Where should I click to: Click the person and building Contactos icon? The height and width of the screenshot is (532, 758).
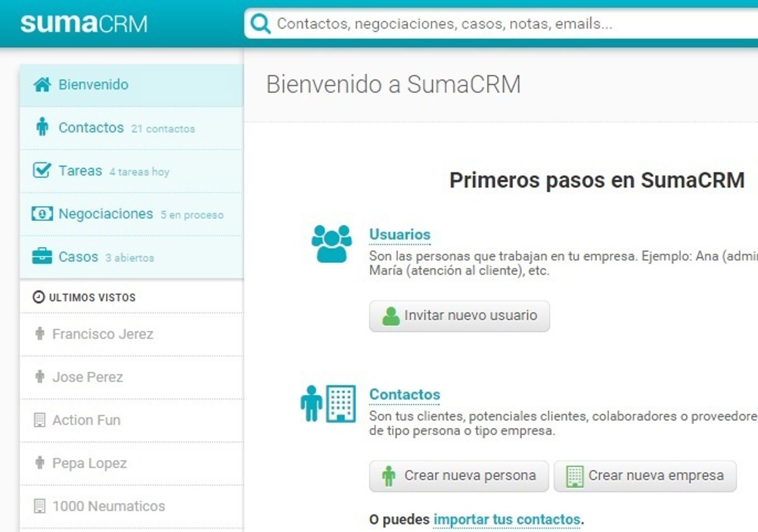pos(328,404)
